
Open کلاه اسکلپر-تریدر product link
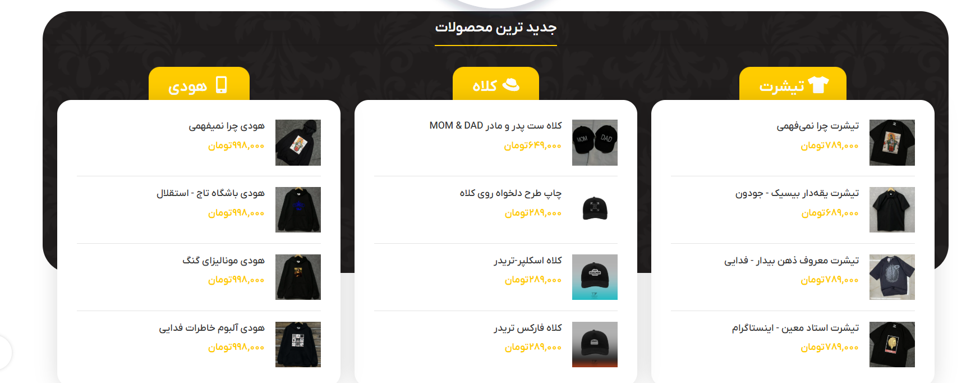528,261
